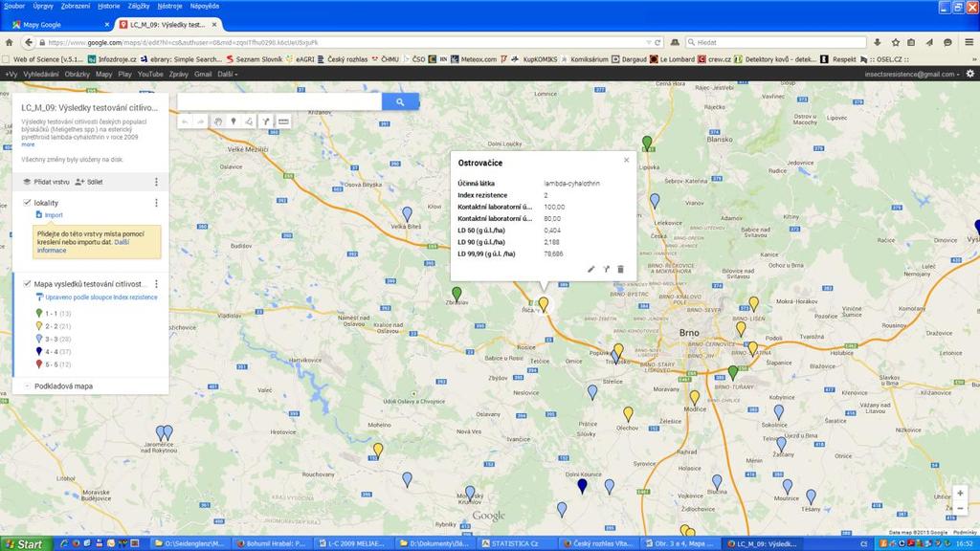The height and width of the screenshot is (551, 980).
Task: Select the hand pan tool
Action: (x=218, y=121)
